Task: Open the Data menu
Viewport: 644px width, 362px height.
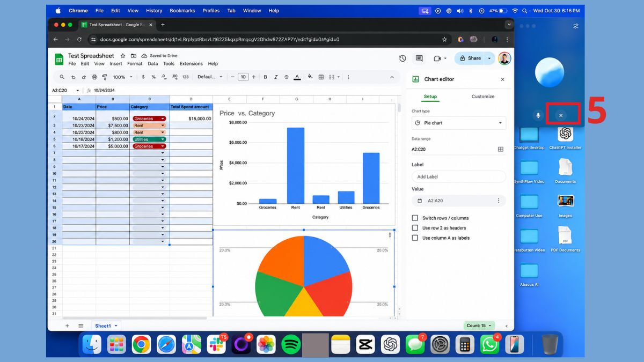Action: 153,64
